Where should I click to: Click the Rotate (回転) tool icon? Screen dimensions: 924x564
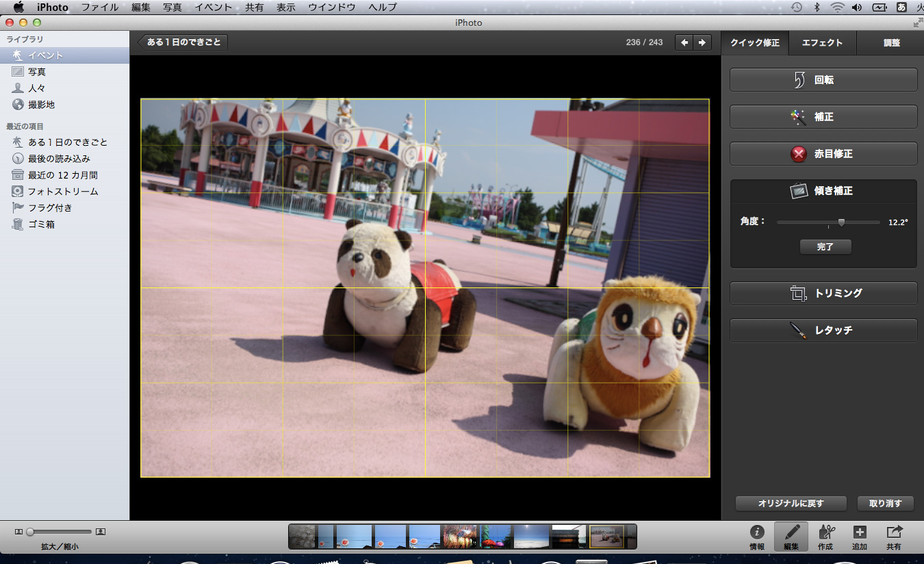(x=799, y=80)
